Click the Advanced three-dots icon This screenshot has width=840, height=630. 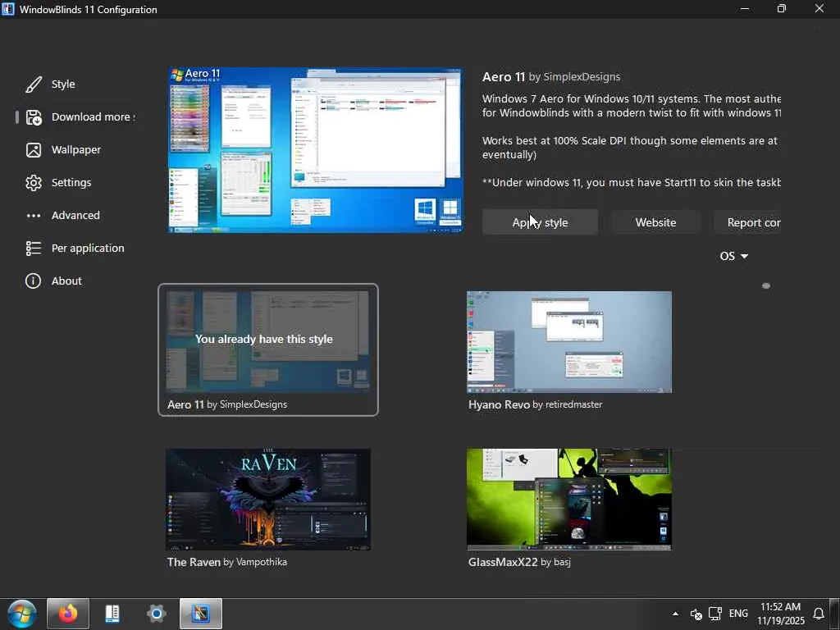tap(33, 216)
